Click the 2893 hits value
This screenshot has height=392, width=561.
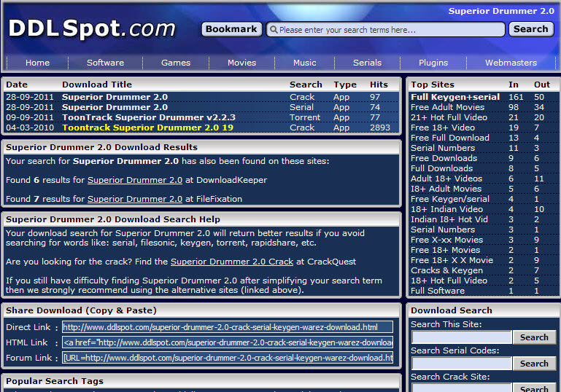coord(380,128)
